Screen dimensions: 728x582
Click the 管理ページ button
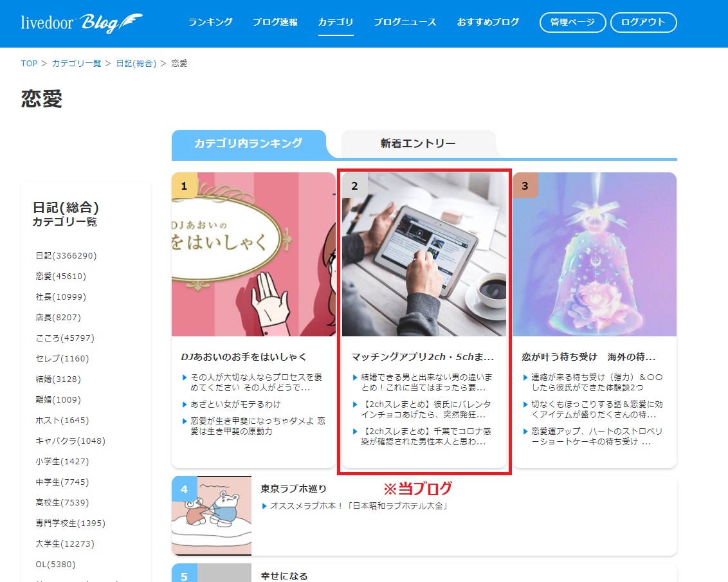(572, 23)
